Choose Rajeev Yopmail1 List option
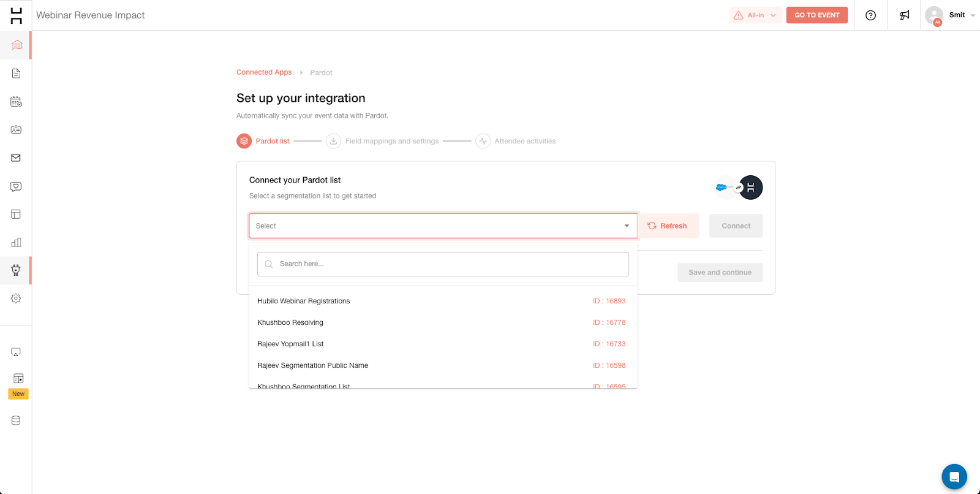Viewport: 980px width, 494px height. 443,344
